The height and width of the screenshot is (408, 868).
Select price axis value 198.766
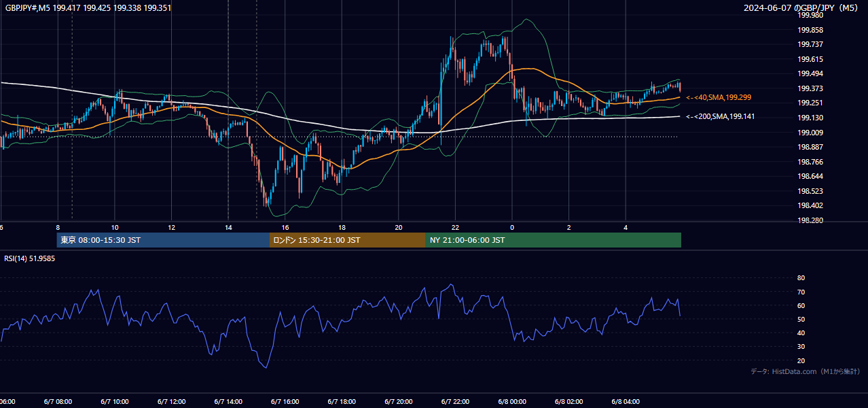coord(810,162)
